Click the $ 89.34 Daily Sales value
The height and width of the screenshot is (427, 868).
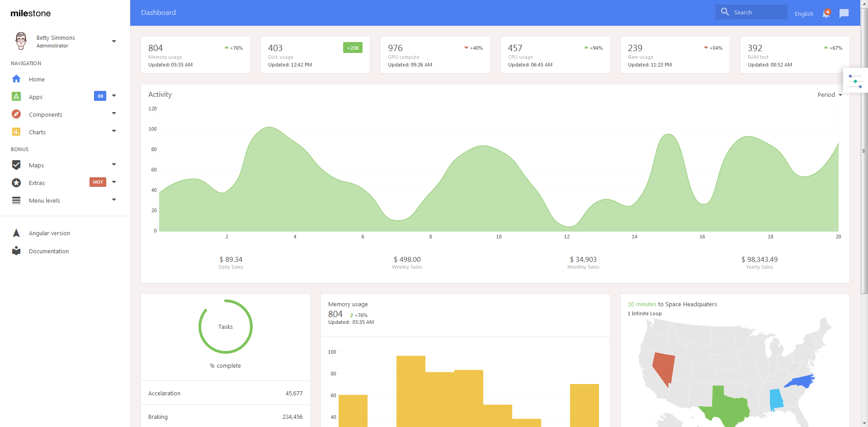pos(231,259)
